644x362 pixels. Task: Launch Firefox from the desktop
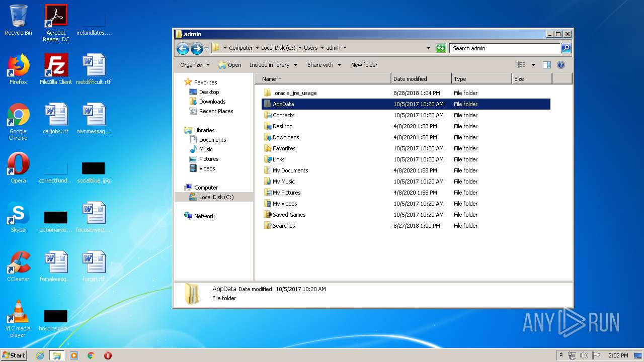point(18,69)
